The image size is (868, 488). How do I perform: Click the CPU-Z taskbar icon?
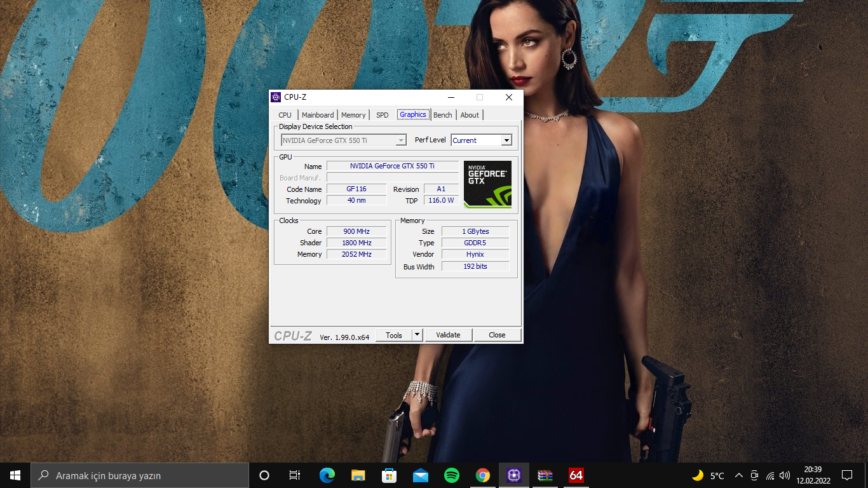point(514,475)
